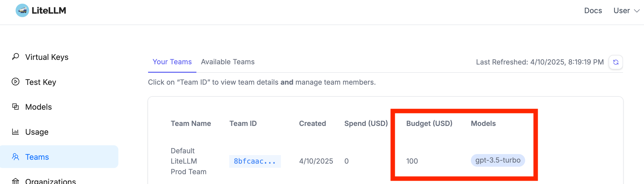Viewport: 644px width, 184px height.
Task: Click the Organizations building icon
Action: 16,181
